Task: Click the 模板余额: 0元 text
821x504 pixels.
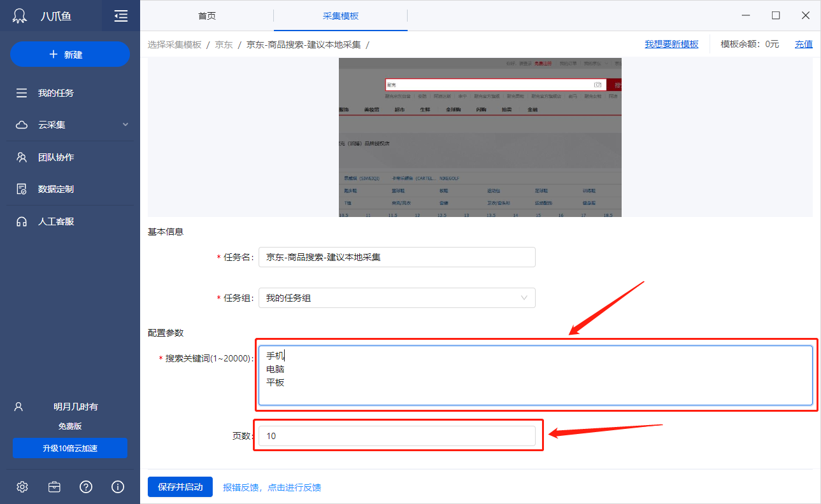Action: (750, 44)
